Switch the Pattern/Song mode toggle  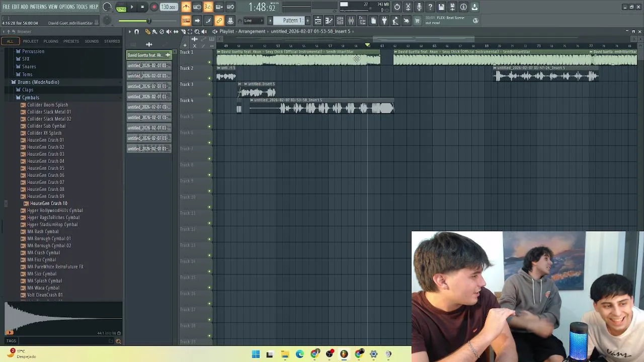click(x=121, y=7)
